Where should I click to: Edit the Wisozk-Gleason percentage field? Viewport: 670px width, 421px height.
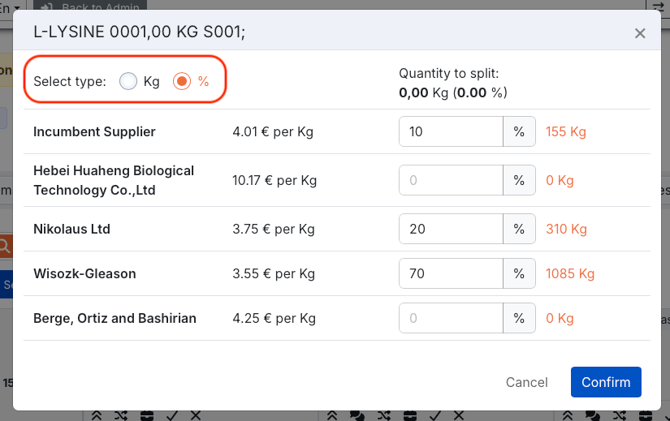(x=450, y=273)
